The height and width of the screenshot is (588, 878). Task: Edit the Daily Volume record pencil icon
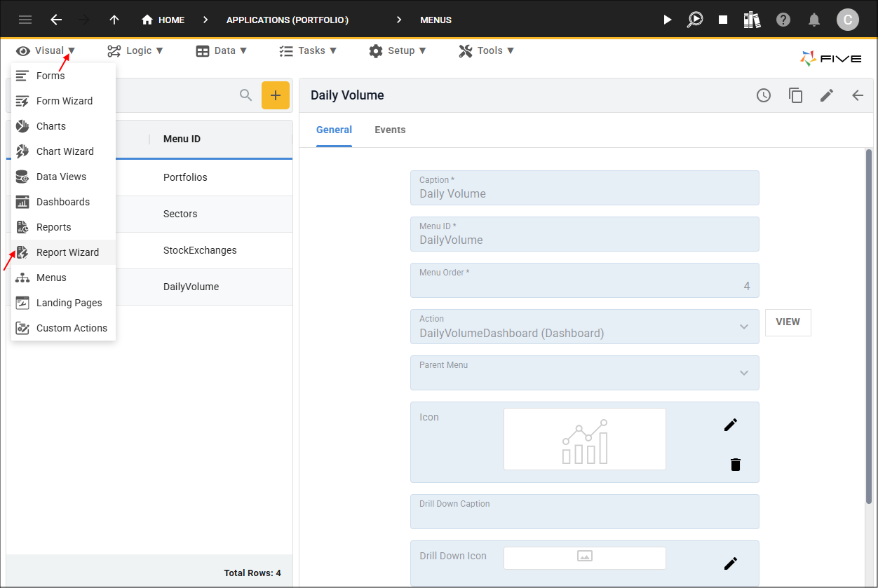[x=827, y=95]
